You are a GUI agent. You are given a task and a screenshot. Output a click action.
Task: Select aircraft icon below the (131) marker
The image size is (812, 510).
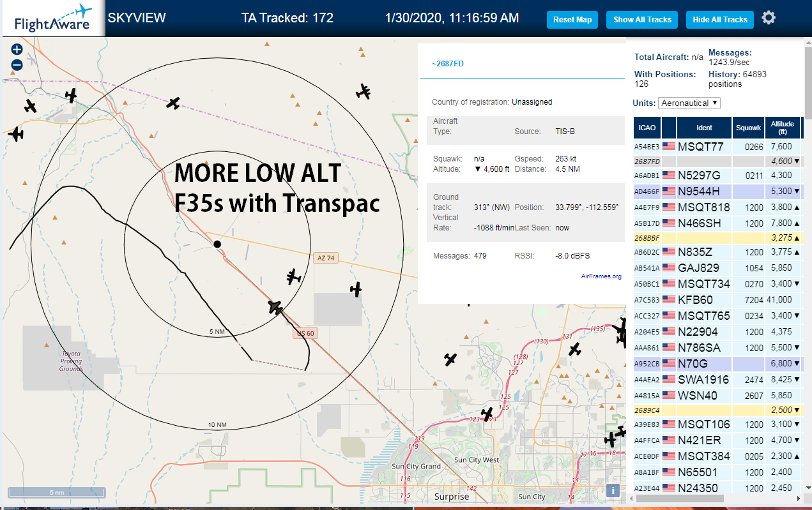tap(575, 349)
